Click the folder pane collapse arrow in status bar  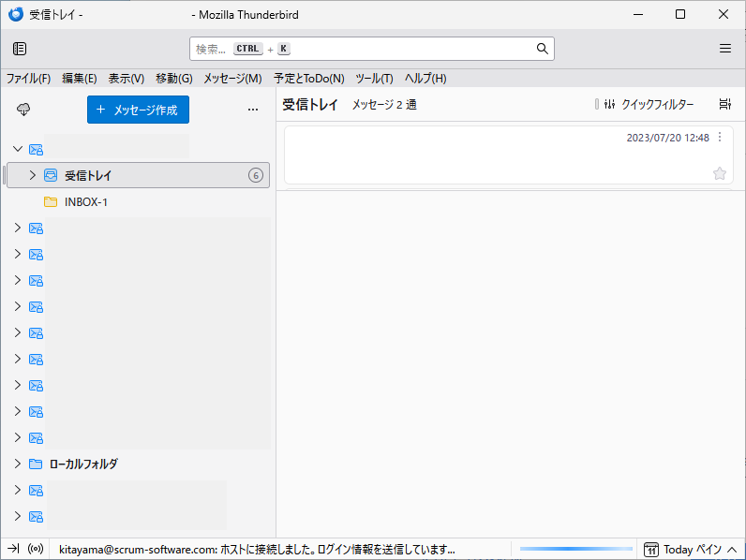tap(13, 549)
